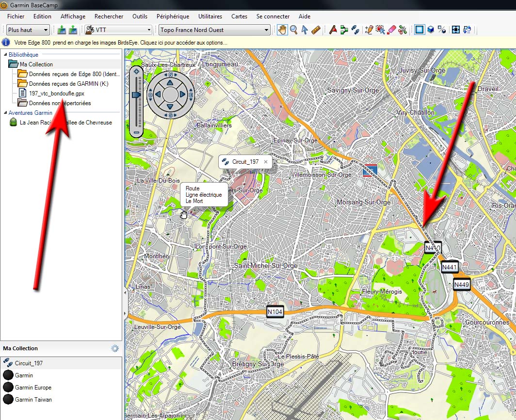This screenshot has width=516, height=420.
Task: Open the Périphérique menu
Action: click(173, 16)
